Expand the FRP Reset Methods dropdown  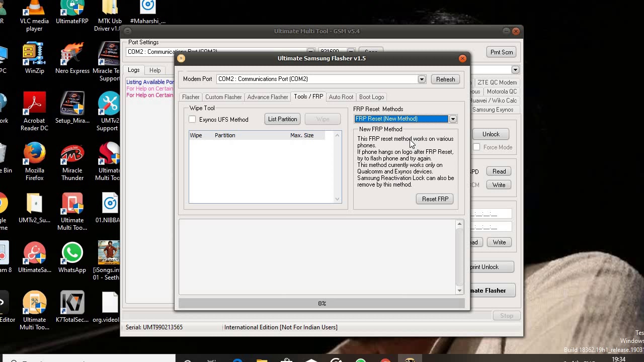[x=453, y=119]
